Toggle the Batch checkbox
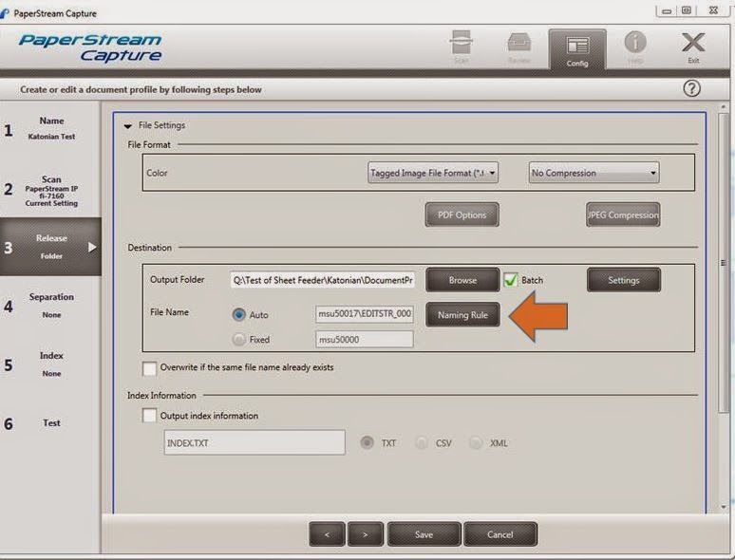 coord(511,280)
